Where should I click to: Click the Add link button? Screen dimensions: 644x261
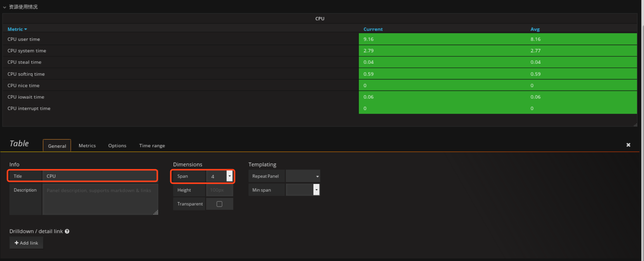[26, 243]
